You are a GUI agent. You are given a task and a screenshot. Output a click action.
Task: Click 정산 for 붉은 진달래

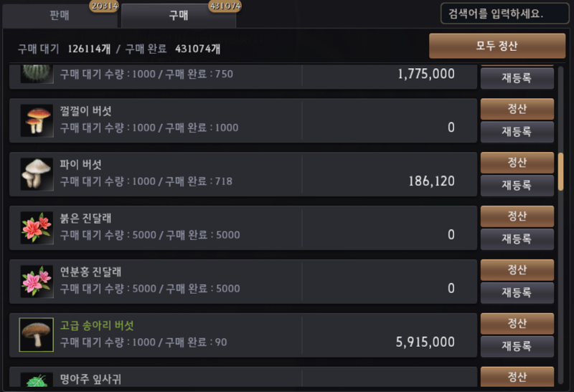click(x=517, y=216)
